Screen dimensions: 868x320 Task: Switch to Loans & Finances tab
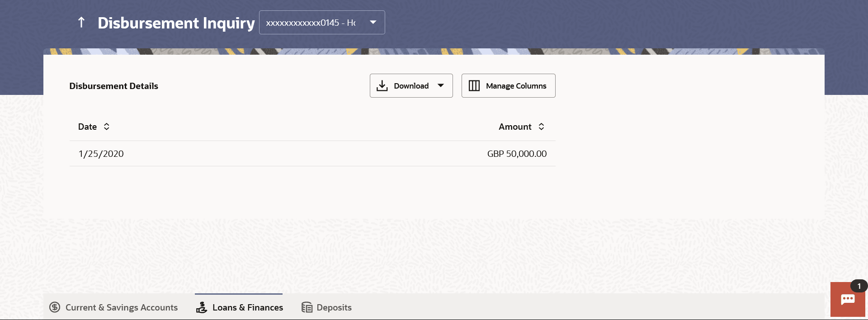239,307
